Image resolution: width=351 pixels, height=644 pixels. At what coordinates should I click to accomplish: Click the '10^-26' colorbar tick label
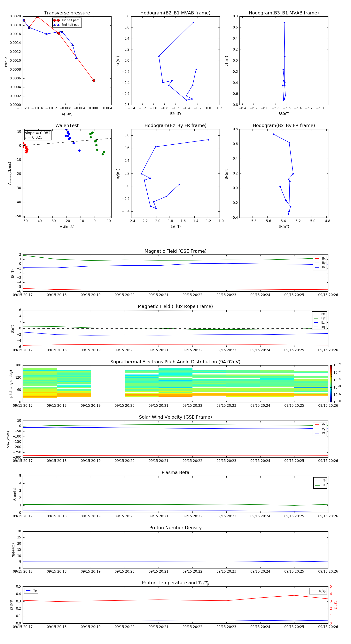[337, 365]
